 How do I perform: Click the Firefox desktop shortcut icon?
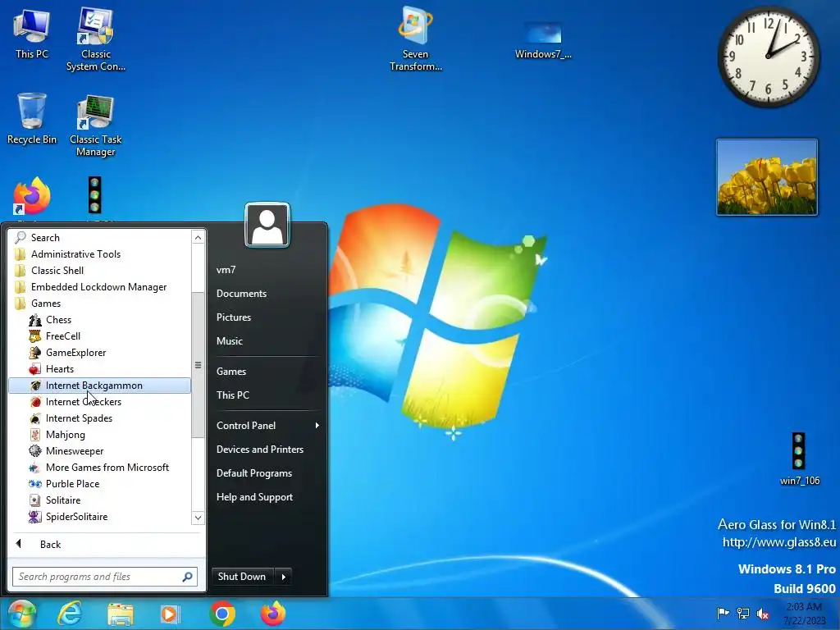click(32, 197)
